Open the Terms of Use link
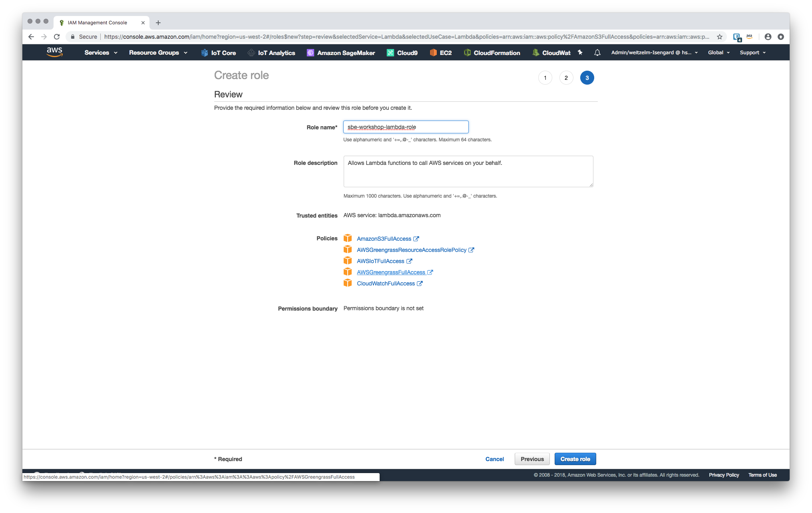Viewport: 812px width, 513px height. tap(762, 475)
